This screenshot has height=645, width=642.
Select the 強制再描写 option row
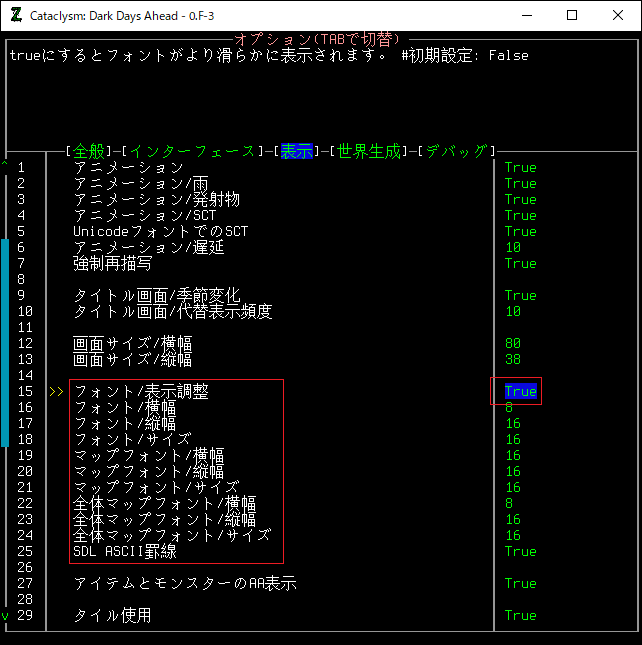[112, 264]
